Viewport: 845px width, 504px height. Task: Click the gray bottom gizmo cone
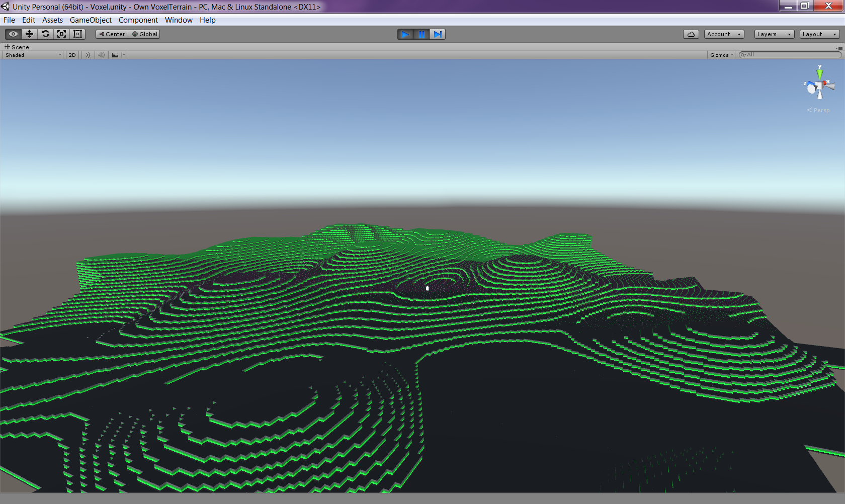coord(820,95)
